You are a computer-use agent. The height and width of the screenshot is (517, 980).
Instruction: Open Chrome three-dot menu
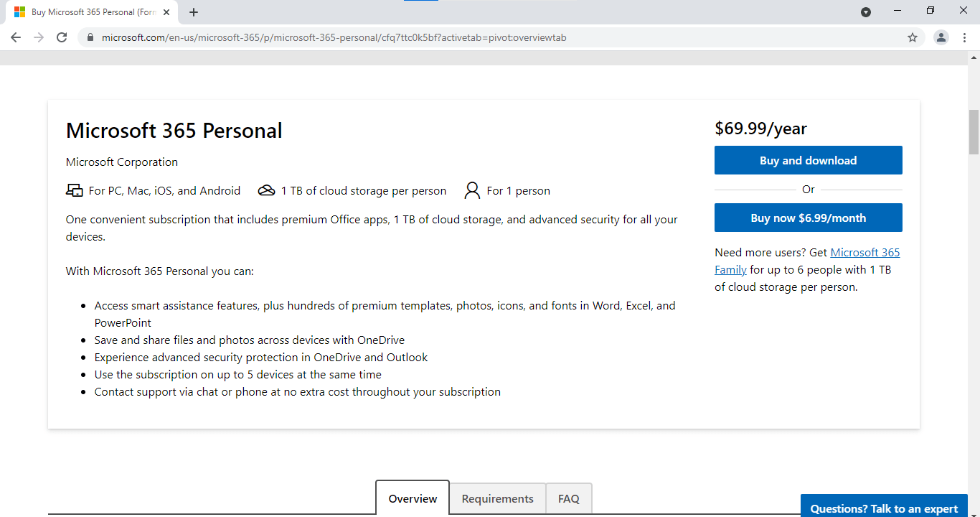coord(964,37)
